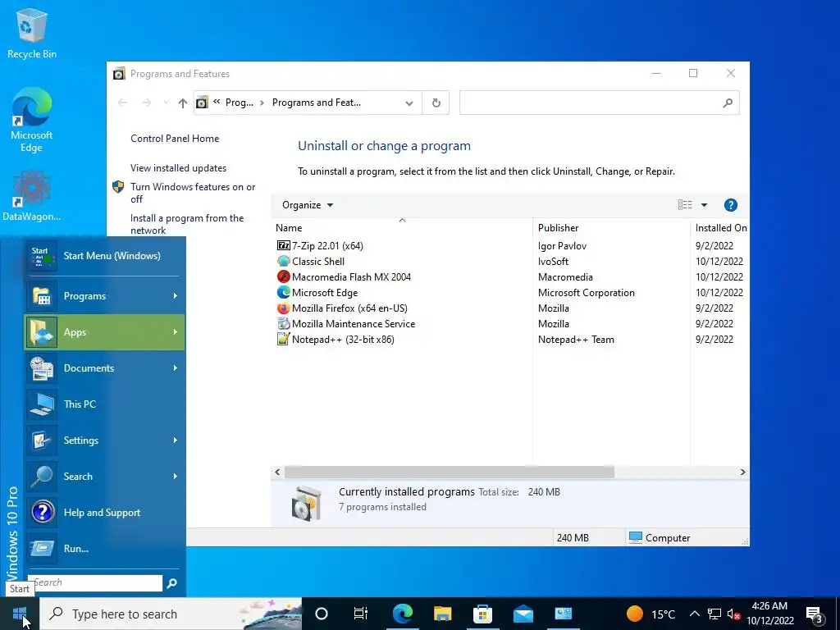The width and height of the screenshot is (840, 630).
Task: Open Microsoft Store from the taskbar
Action: click(x=482, y=614)
